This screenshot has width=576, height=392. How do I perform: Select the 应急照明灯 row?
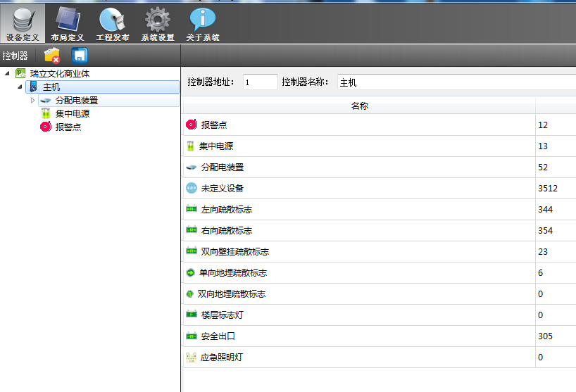[223, 357]
